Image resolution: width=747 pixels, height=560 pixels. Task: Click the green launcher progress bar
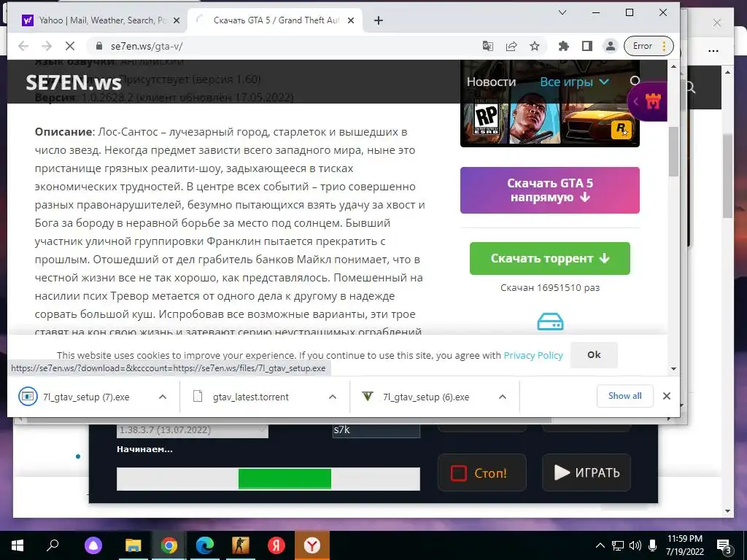click(268, 478)
